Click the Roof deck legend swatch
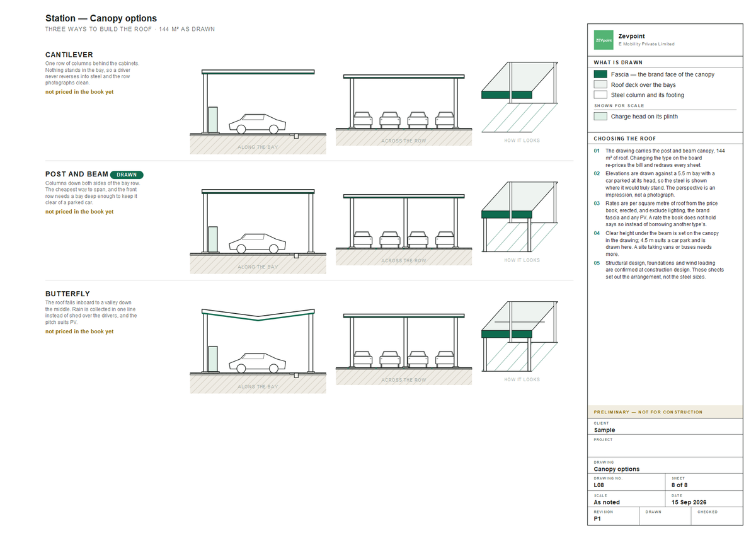The image size is (756, 535). pyautogui.click(x=600, y=84)
